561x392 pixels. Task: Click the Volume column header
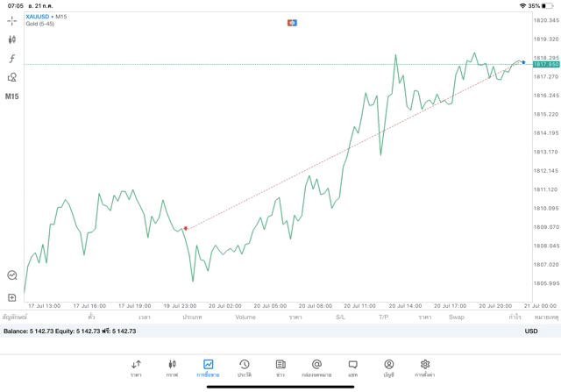[x=245, y=317]
